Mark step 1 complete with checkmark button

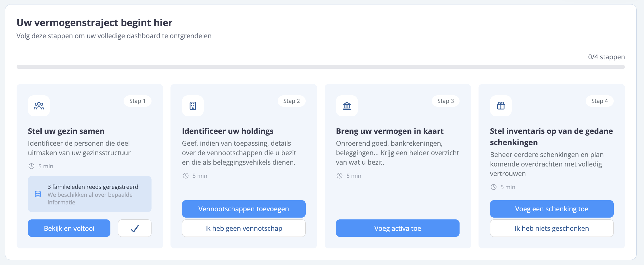coord(135,228)
